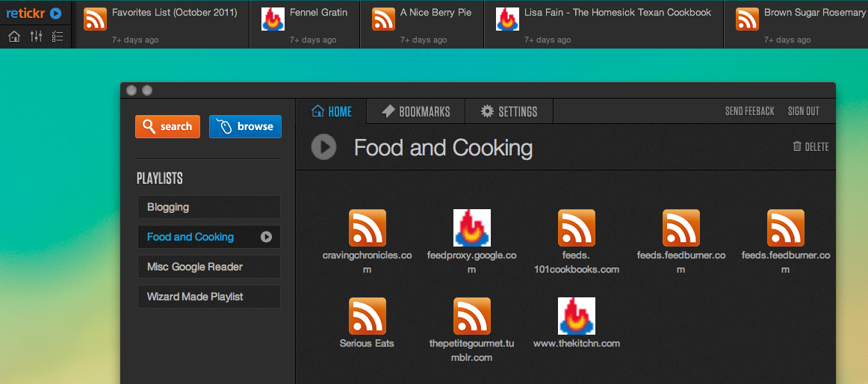868x384 pixels.
Task: Click the retickr logo play icon
Action: point(55,13)
